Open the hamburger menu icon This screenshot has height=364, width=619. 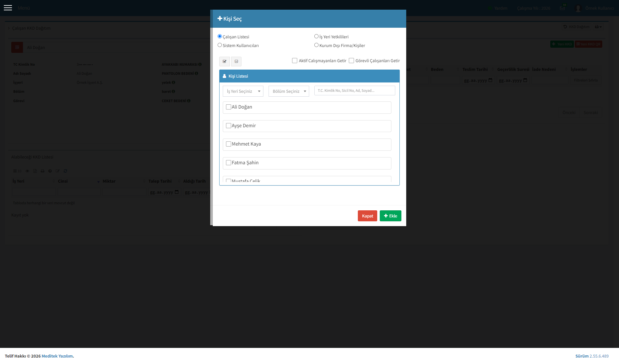(x=8, y=8)
